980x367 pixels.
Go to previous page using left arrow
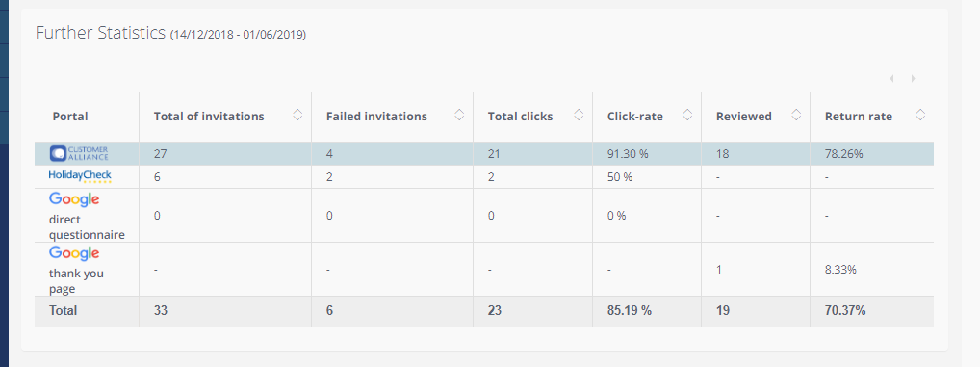[x=891, y=79]
